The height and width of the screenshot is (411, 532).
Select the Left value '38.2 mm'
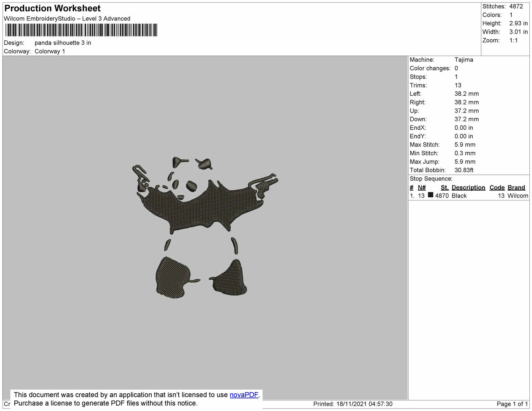[467, 93]
